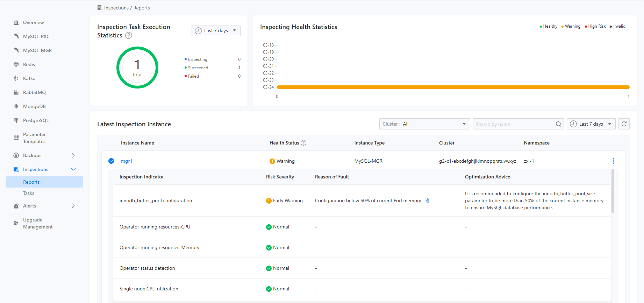Open the Cluster filter dropdown
644x303 pixels.
click(424, 124)
